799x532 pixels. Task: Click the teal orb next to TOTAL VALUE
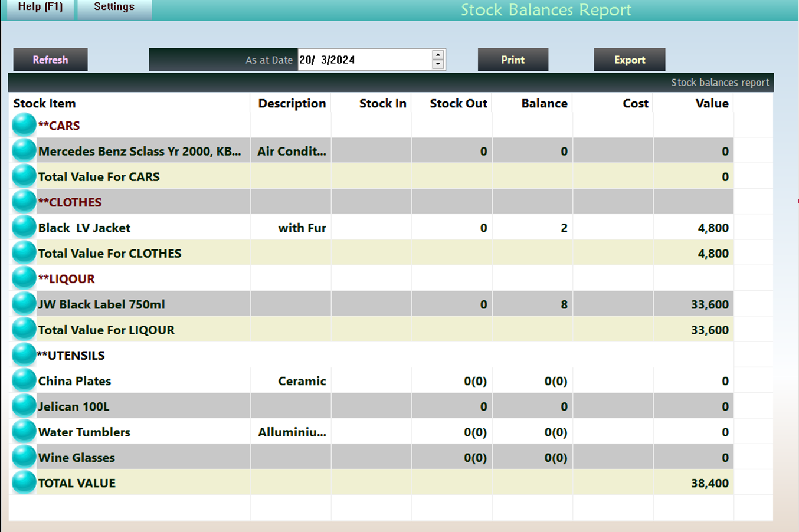click(24, 482)
